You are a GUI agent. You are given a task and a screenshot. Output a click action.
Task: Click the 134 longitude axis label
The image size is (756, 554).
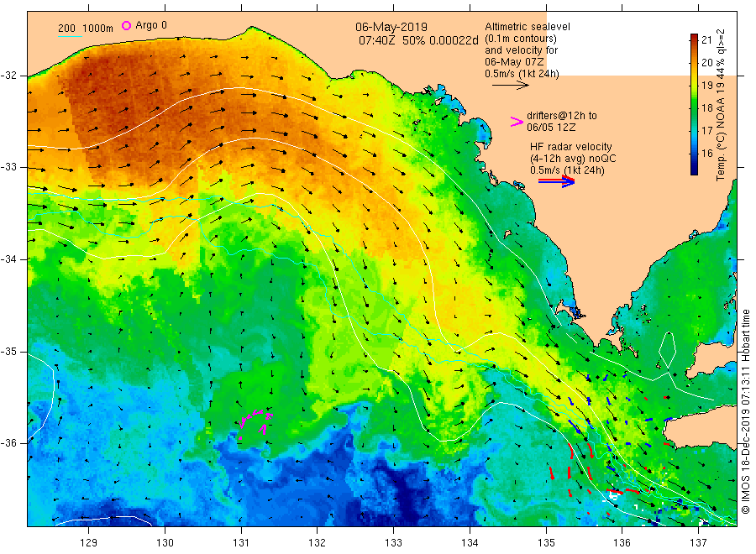coord(470,543)
